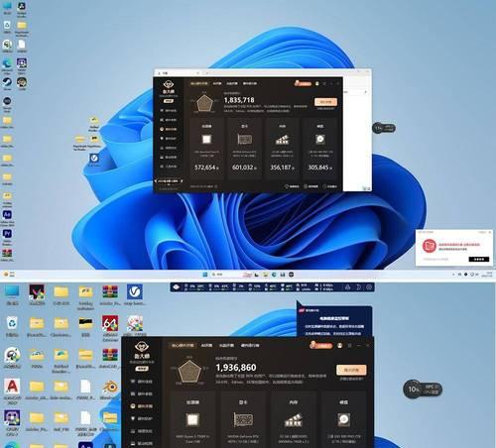Click graphics card icon above 601,032 score
The image size is (496, 448).
click(244, 139)
